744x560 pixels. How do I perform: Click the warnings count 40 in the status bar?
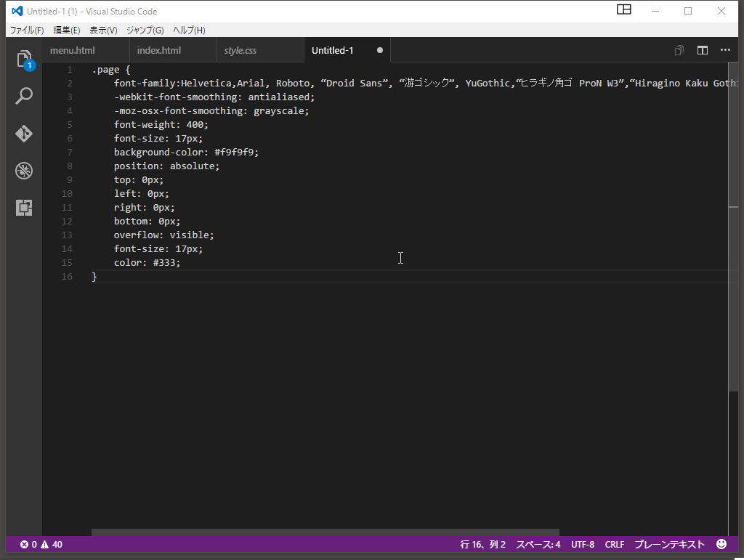[x=52, y=544]
